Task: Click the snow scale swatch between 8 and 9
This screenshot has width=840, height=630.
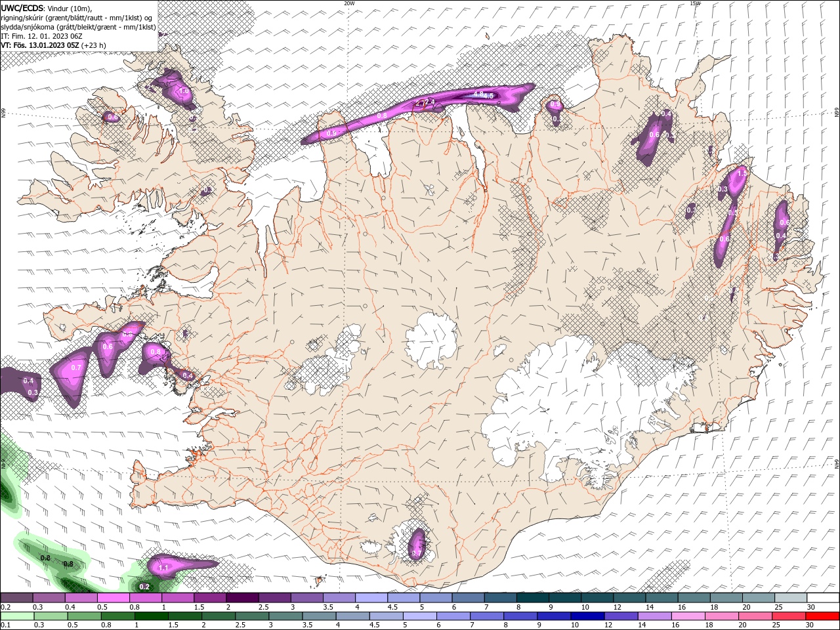Action: click(532, 598)
